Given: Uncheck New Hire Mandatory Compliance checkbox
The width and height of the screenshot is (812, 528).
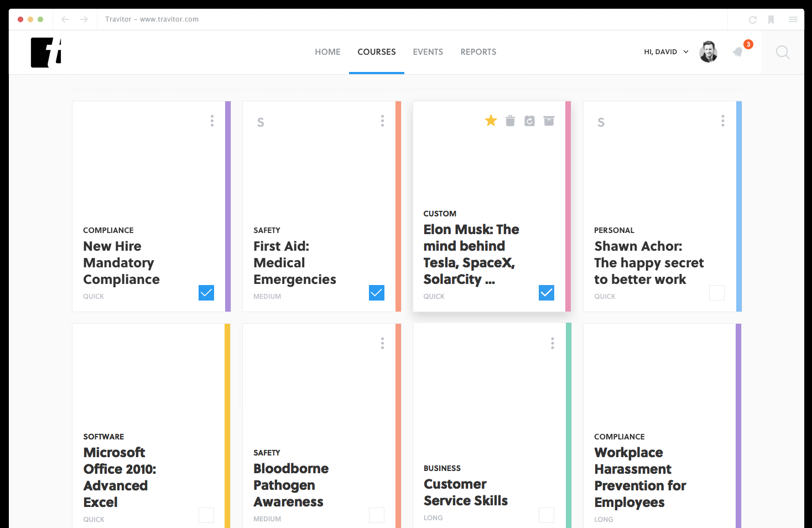Looking at the screenshot, I should (x=206, y=293).
